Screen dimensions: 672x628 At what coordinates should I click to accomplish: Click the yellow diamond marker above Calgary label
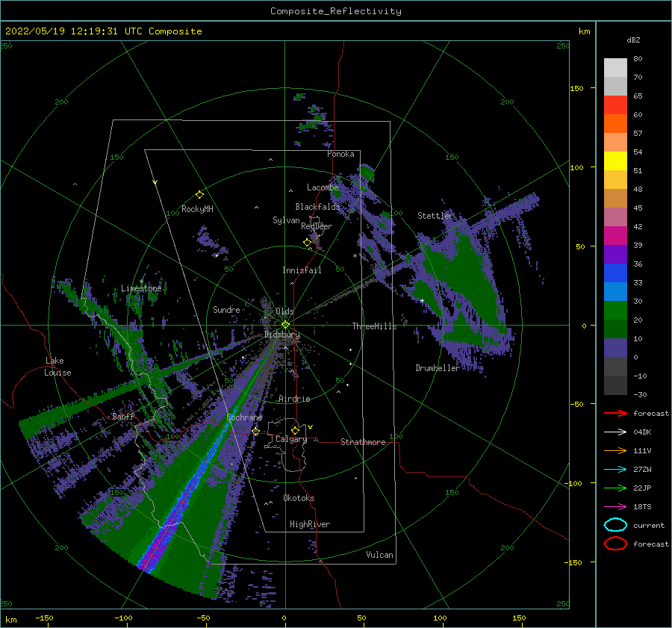pos(295,430)
